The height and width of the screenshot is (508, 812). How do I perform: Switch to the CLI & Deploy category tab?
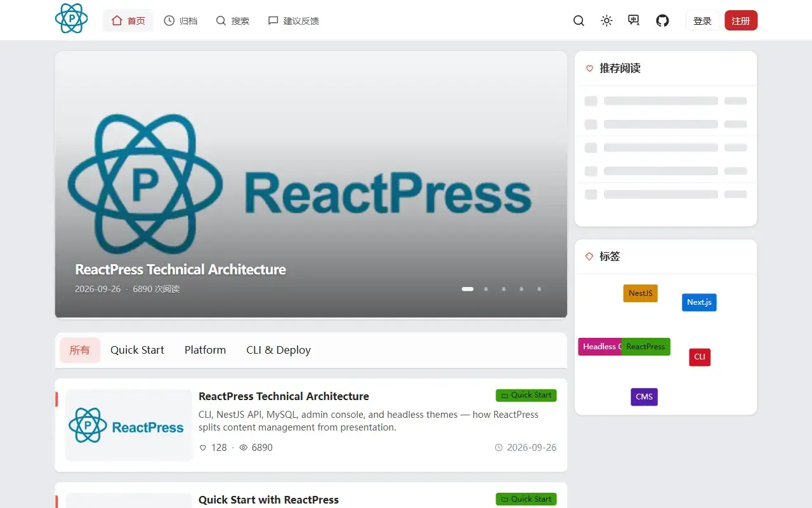click(x=278, y=350)
